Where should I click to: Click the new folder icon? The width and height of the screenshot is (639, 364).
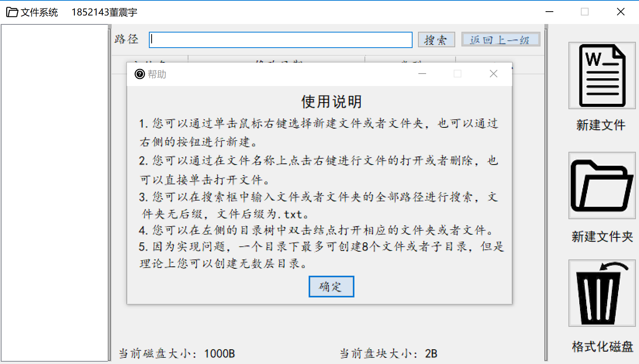(601, 186)
